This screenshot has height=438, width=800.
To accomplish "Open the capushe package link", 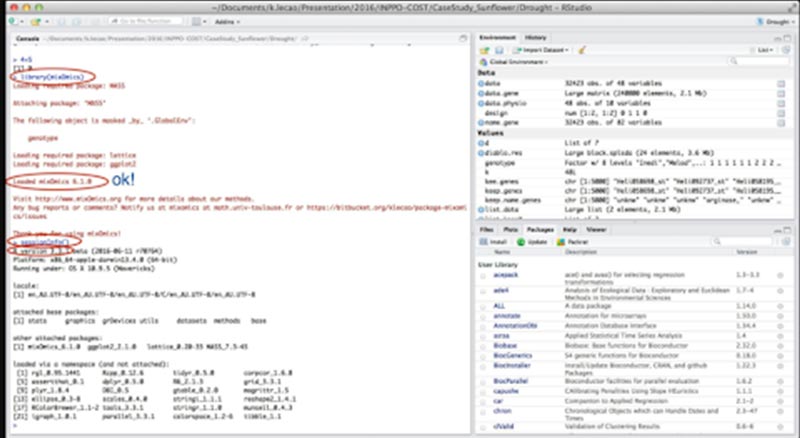I will [506, 391].
